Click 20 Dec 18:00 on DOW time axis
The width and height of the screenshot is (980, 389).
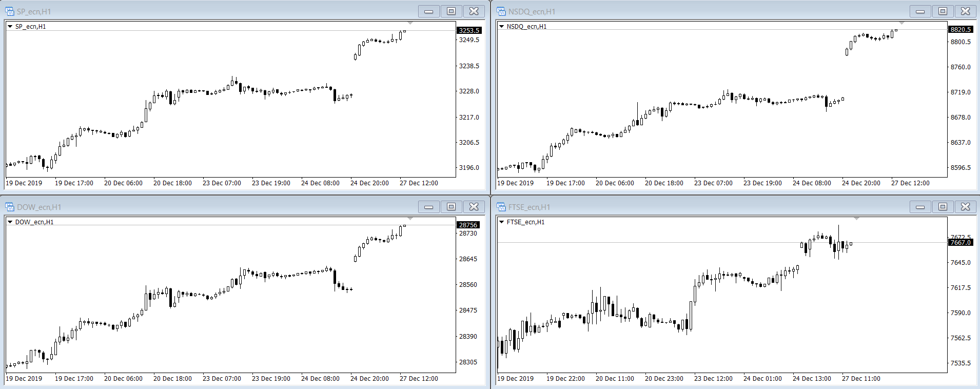tap(172, 379)
